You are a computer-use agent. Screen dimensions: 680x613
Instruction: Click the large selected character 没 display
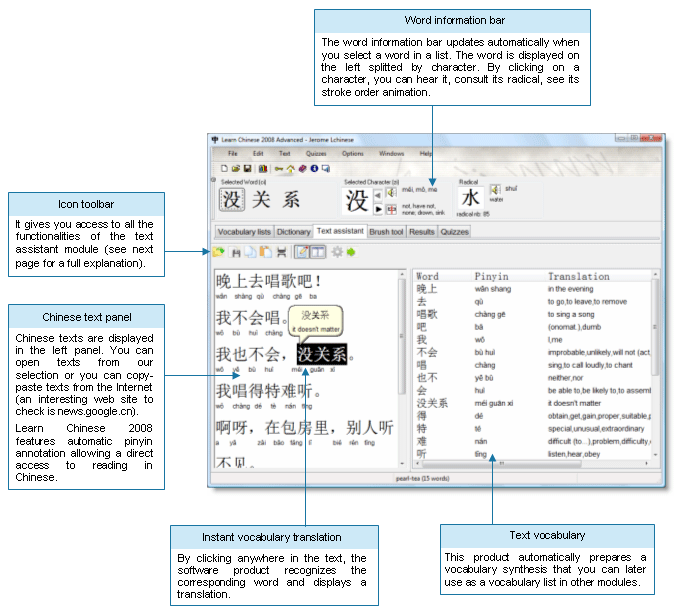356,201
